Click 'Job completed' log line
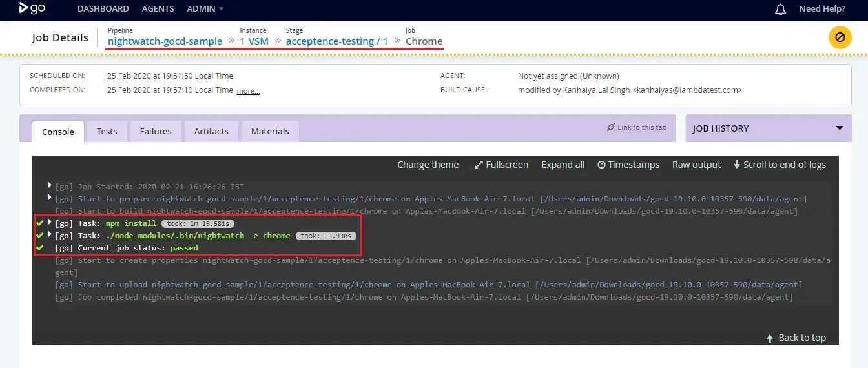Image resolution: width=868 pixels, height=368 pixels. click(424, 297)
